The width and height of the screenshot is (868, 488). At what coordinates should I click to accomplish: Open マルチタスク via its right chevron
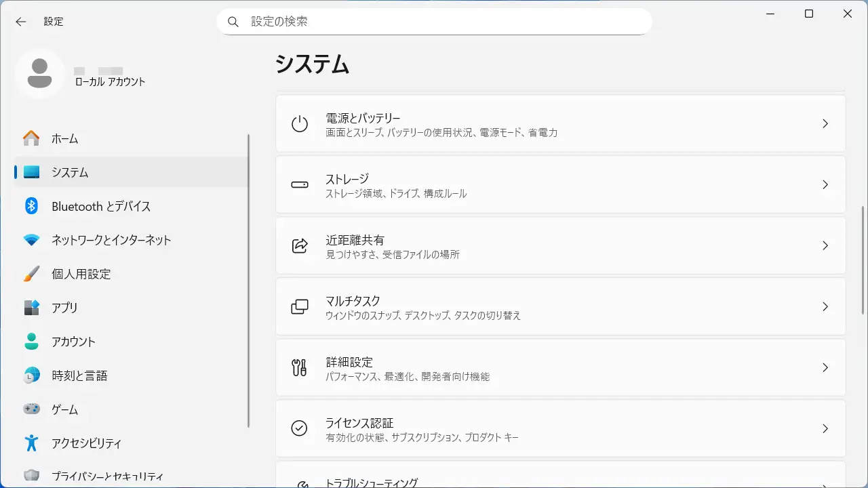coord(825,307)
